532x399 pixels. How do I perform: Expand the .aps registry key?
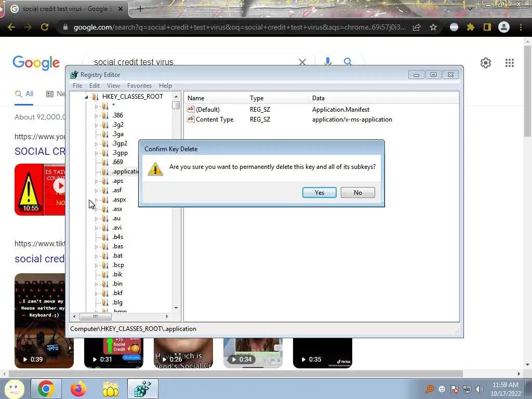[96, 181]
